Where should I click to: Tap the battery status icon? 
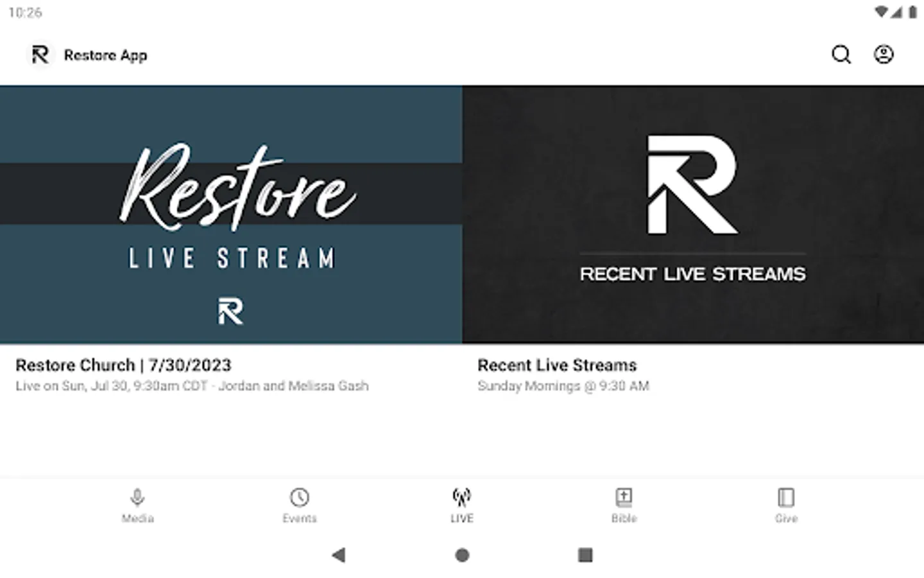[x=912, y=12]
